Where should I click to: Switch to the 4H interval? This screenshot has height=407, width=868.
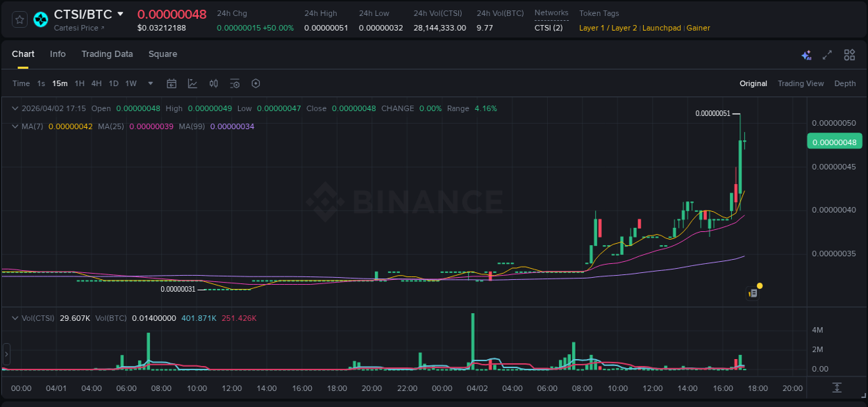coord(96,83)
